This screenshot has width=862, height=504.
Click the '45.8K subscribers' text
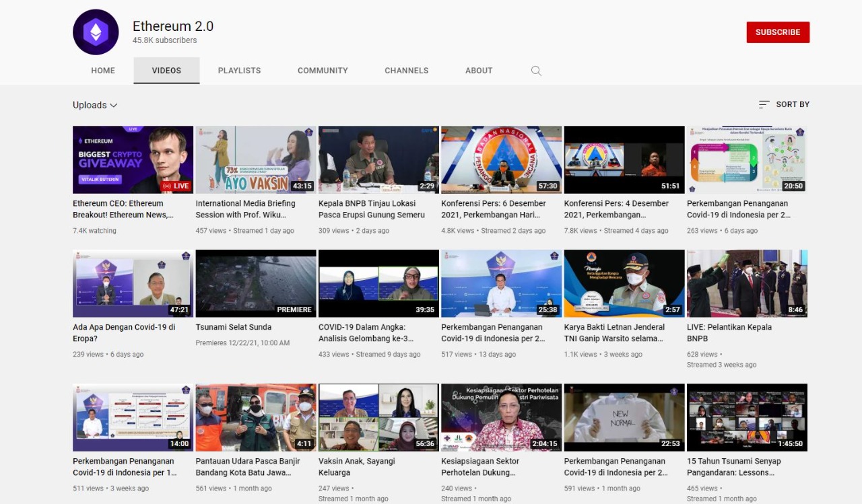click(165, 40)
